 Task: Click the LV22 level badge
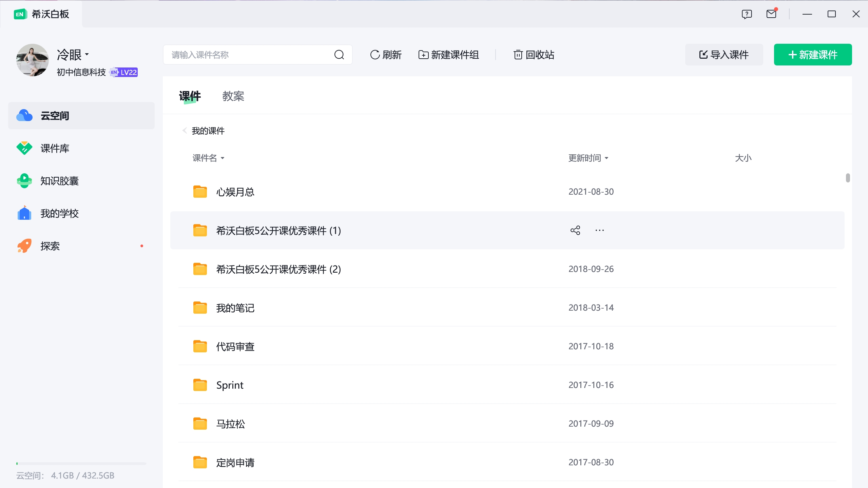pyautogui.click(x=124, y=72)
